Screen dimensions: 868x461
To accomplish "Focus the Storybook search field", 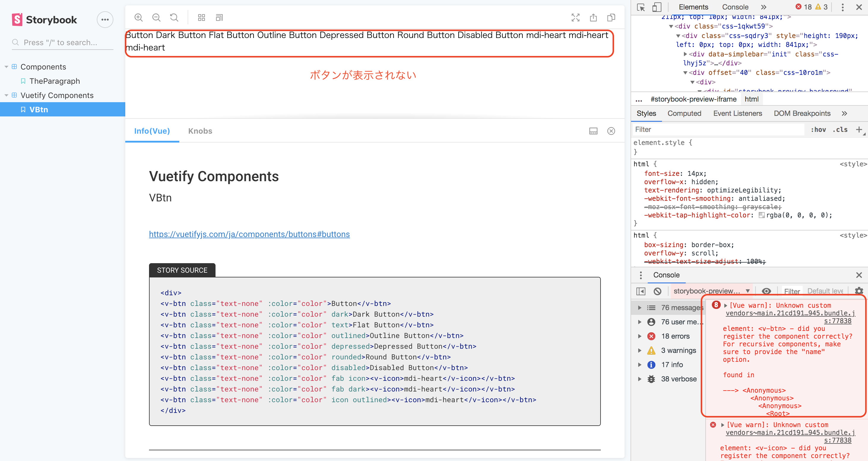I will (63, 42).
